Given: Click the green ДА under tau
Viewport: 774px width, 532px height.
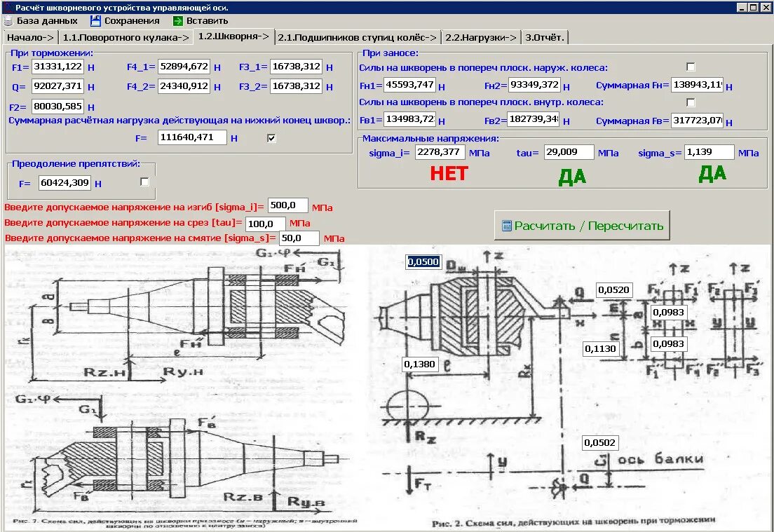Looking at the screenshot, I should tap(572, 177).
